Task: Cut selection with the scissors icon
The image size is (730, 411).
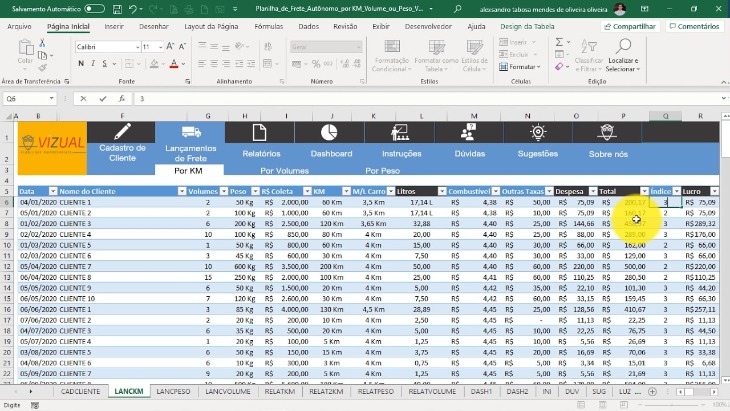Action: coord(42,43)
